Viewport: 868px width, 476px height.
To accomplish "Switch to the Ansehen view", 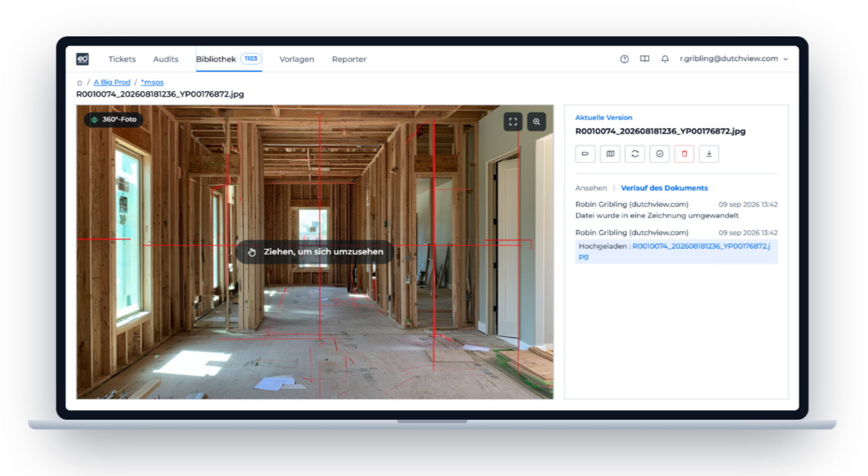I will (591, 188).
